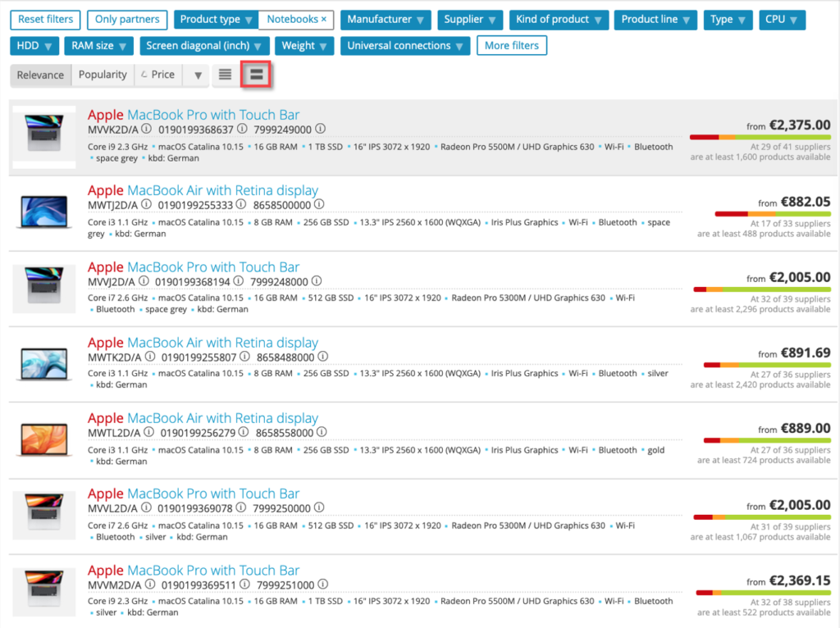
Task: Toggle the Only partners filter
Action: [127, 20]
